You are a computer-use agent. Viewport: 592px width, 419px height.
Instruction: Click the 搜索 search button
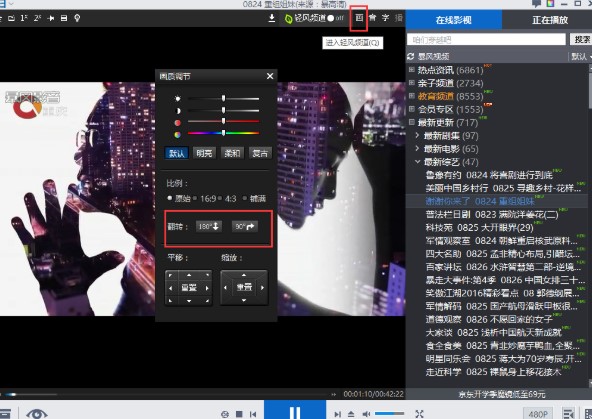coord(581,39)
